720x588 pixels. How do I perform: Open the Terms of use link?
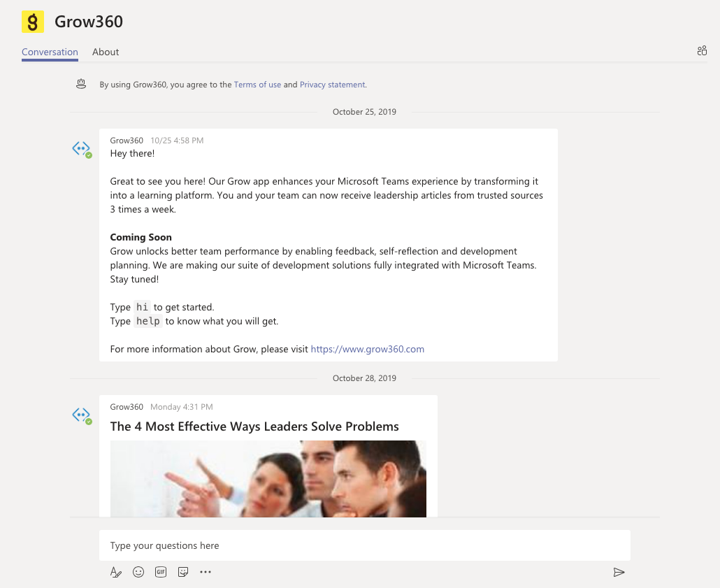click(x=257, y=85)
